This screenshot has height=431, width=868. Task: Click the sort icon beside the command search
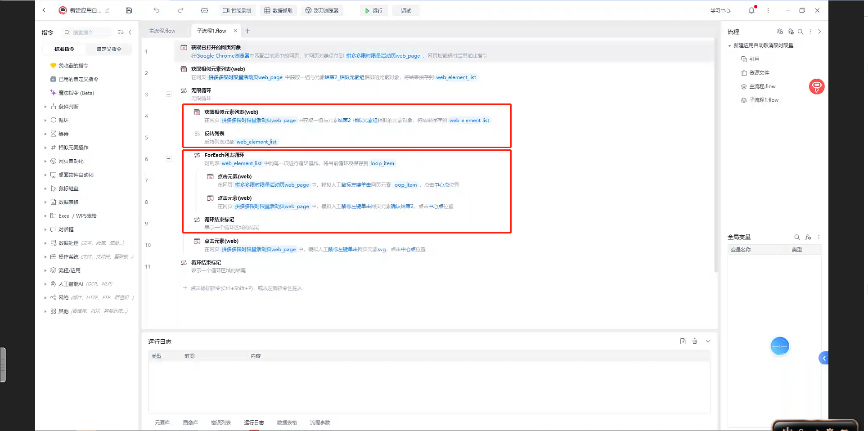coord(121,32)
